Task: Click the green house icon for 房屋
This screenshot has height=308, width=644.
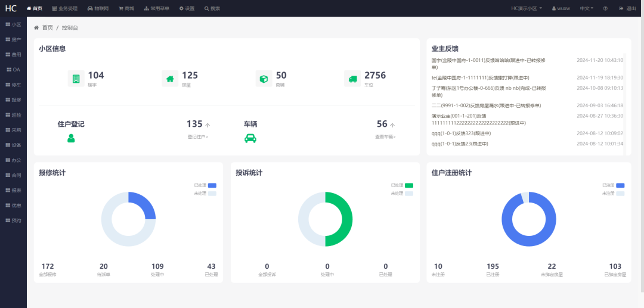Action: (170, 78)
